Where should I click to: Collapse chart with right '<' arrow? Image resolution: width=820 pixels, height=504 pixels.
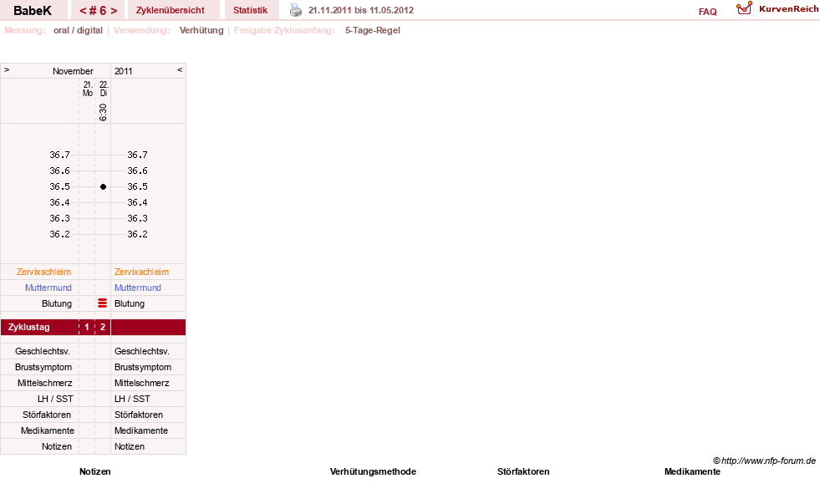[x=180, y=69]
